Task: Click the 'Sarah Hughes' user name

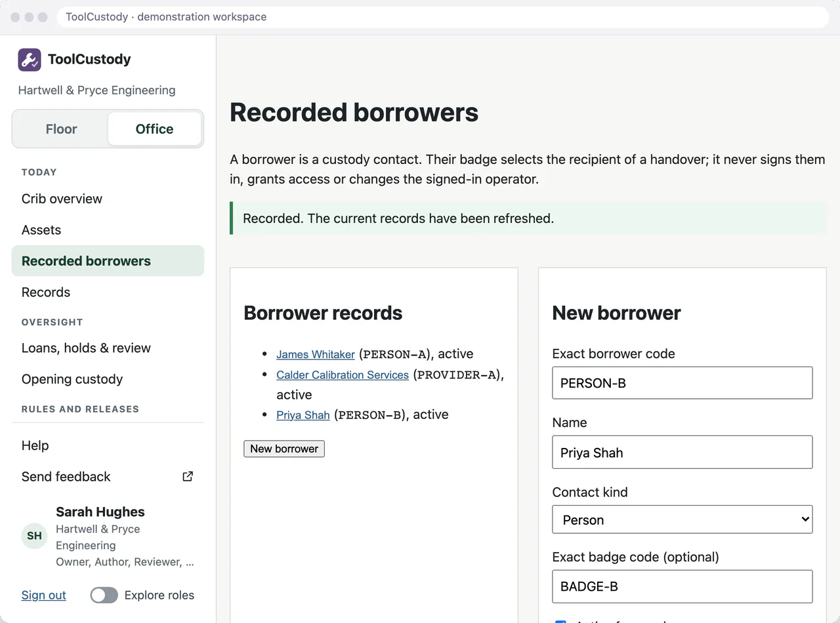Action: tap(100, 512)
